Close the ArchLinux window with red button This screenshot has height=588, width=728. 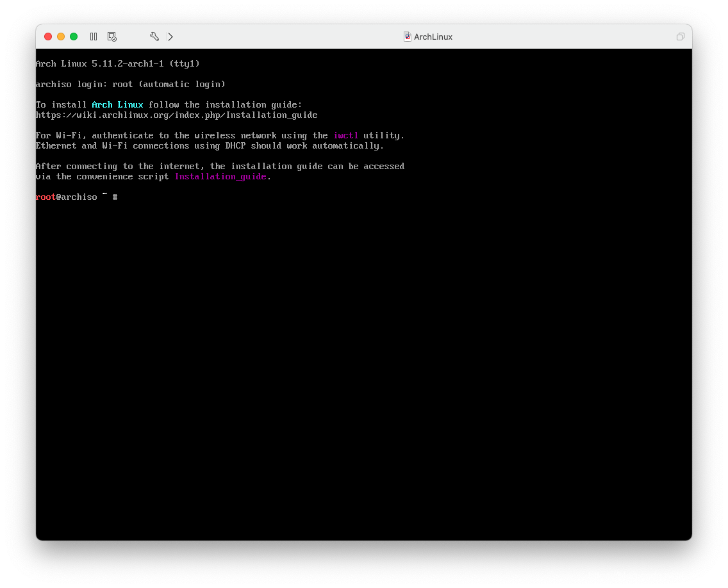[48, 37]
